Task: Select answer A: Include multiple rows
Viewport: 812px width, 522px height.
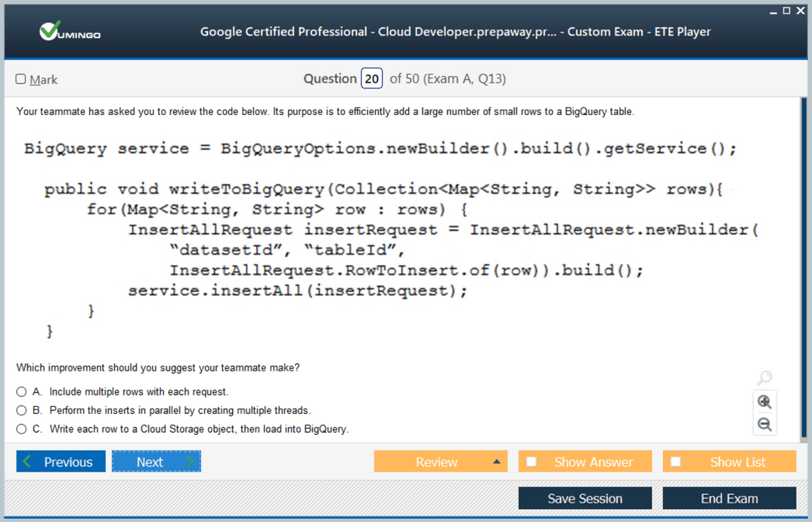Action: pos(22,392)
